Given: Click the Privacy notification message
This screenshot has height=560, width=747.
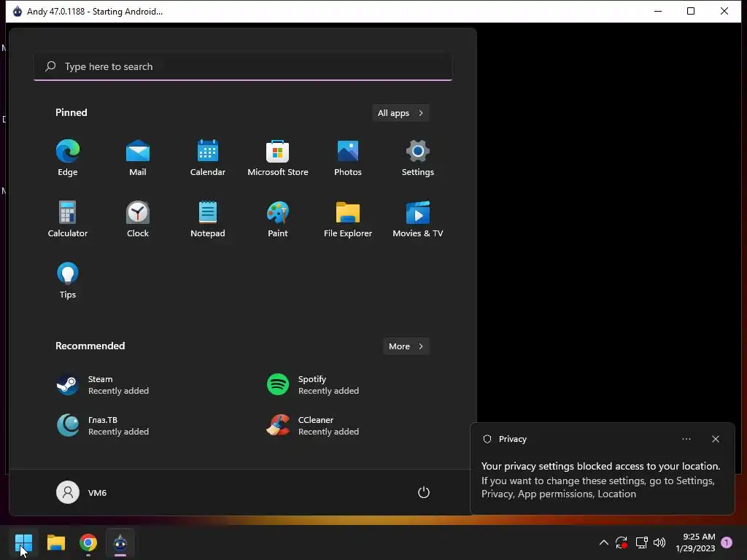Looking at the screenshot, I should pos(601,480).
